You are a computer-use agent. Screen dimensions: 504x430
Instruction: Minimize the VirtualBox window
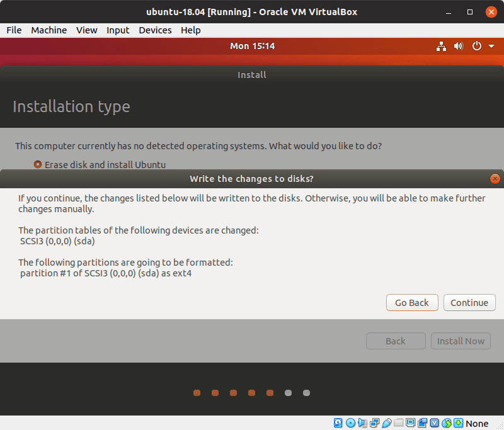point(449,12)
